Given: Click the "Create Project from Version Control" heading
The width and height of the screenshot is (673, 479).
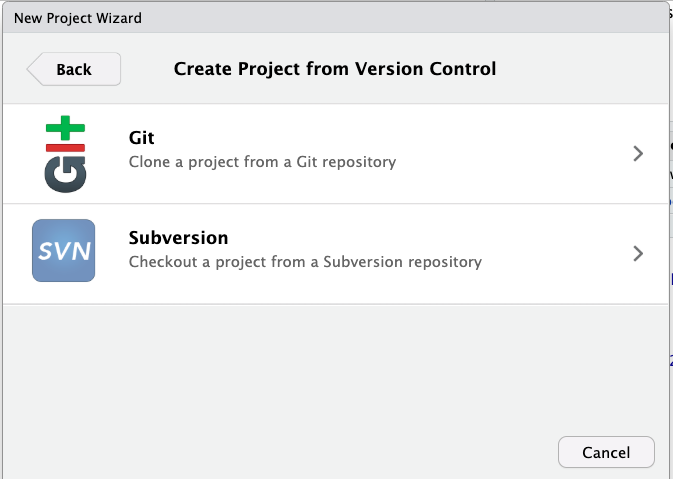Looking at the screenshot, I should (x=335, y=69).
